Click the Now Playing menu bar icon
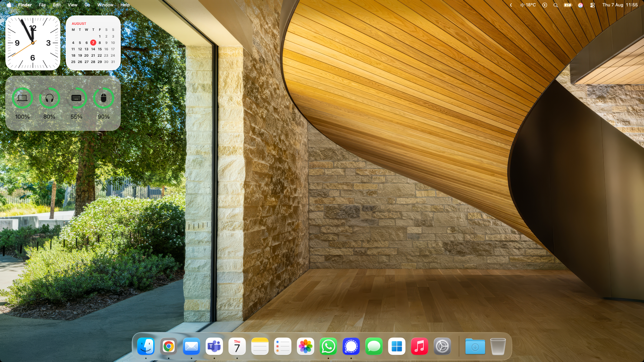 tap(545, 5)
